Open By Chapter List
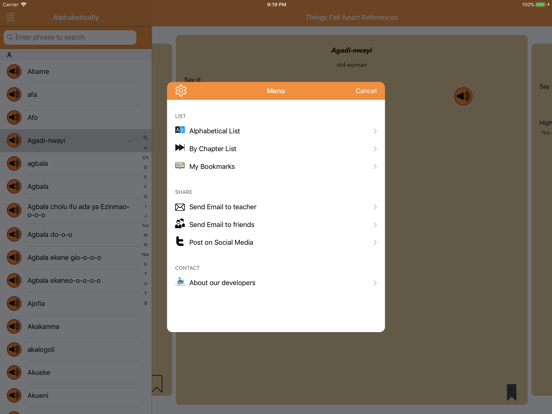This screenshot has height=414, width=552. click(x=276, y=149)
